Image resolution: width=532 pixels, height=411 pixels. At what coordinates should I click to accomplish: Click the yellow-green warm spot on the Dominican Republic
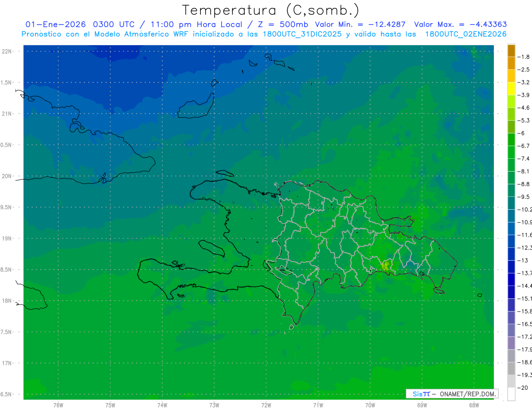coord(385,266)
